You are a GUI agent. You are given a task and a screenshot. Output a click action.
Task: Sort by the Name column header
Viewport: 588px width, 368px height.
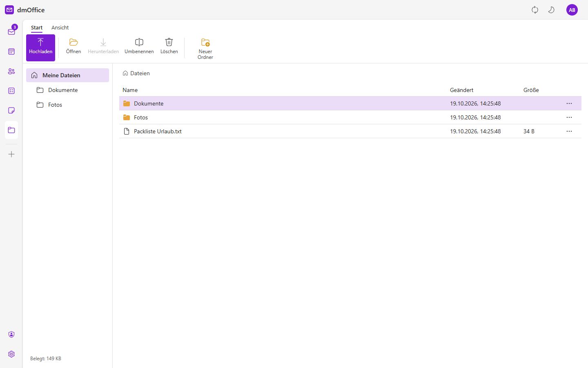click(x=130, y=90)
